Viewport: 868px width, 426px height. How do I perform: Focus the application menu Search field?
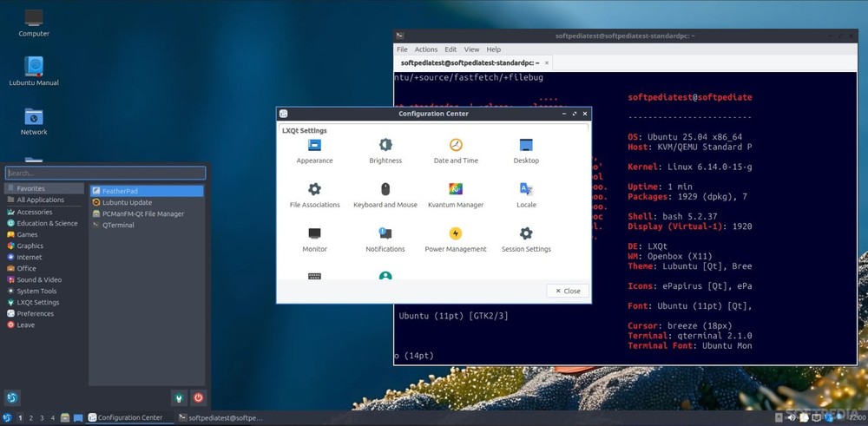(105, 173)
